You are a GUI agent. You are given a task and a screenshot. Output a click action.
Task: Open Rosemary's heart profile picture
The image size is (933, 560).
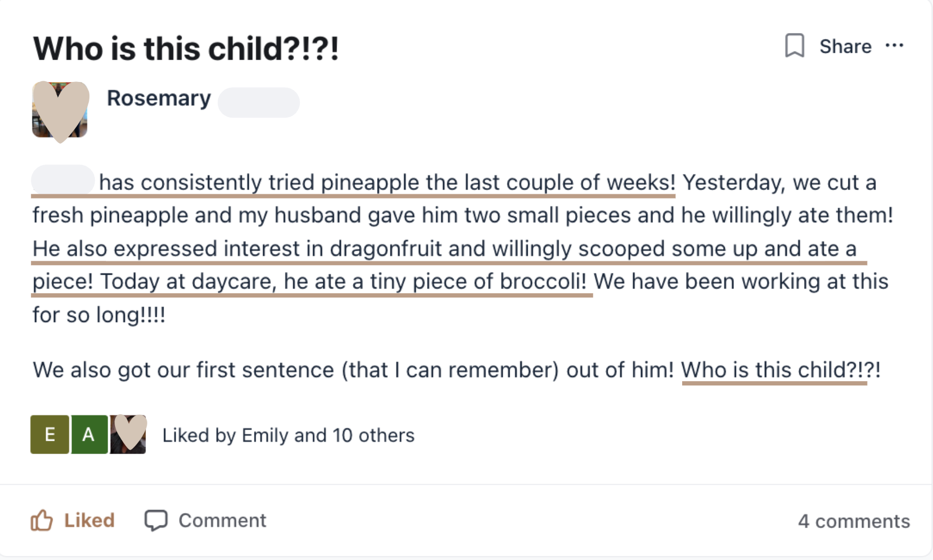[60, 110]
